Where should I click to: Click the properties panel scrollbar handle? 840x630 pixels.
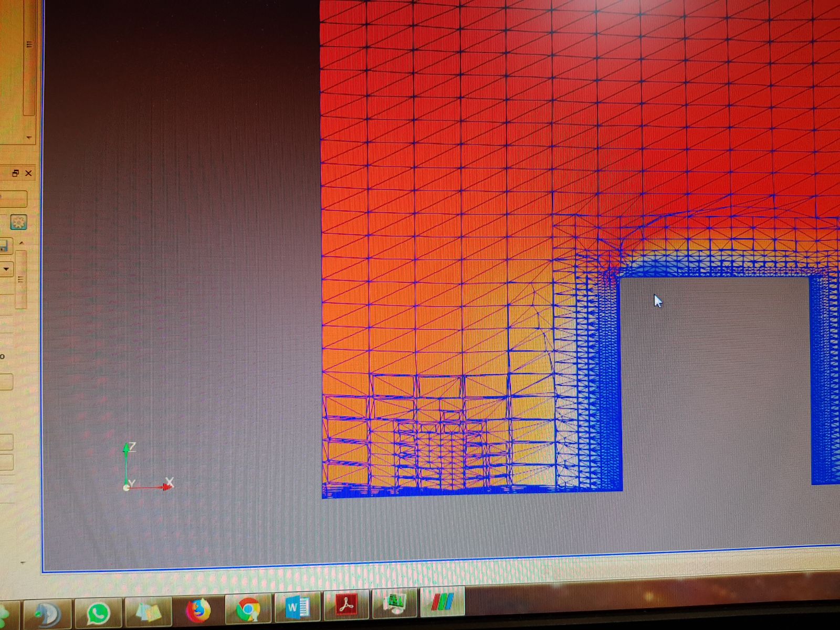point(21,278)
